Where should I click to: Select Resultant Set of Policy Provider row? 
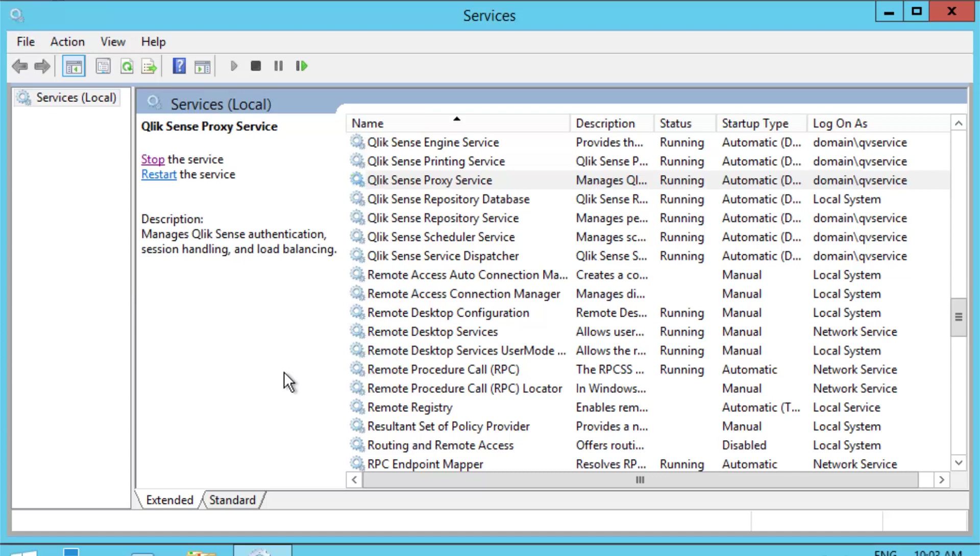(x=648, y=426)
